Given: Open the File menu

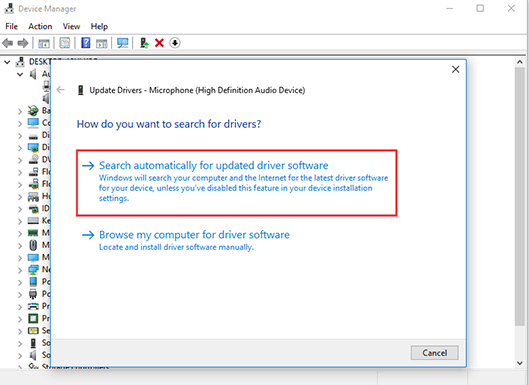Looking at the screenshot, I should tap(11, 26).
